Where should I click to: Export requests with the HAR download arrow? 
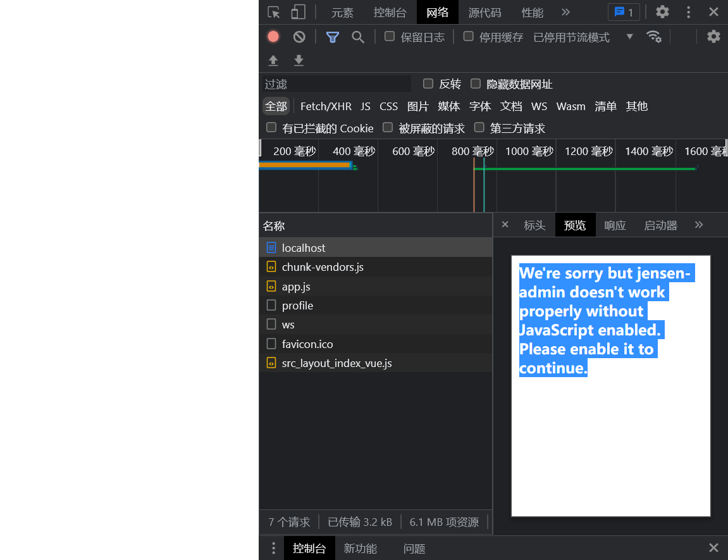tap(298, 60)
